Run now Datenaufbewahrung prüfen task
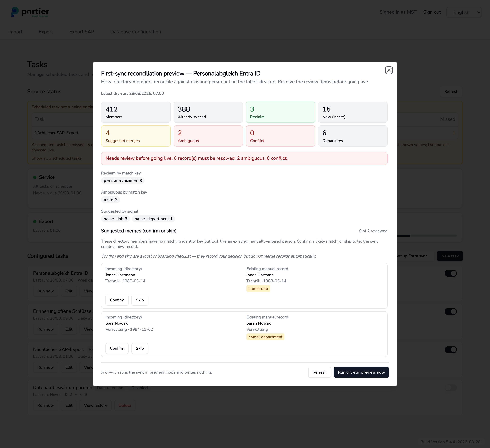490x448 pixels. pos(45,405)
